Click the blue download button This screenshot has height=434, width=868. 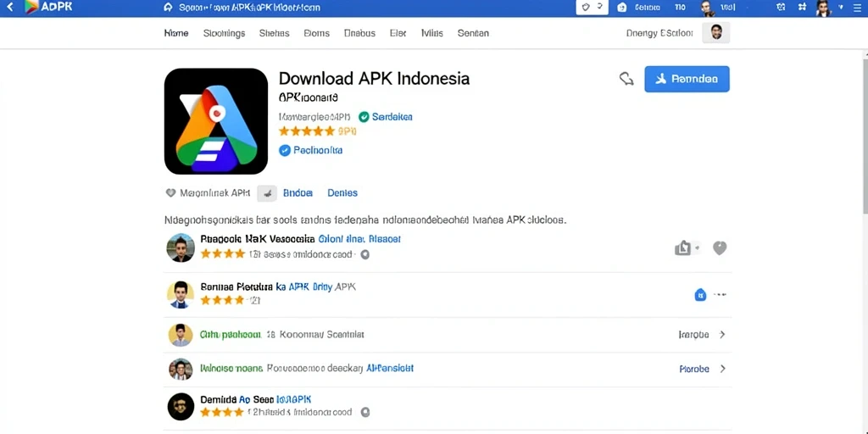(x=687, y=79)
